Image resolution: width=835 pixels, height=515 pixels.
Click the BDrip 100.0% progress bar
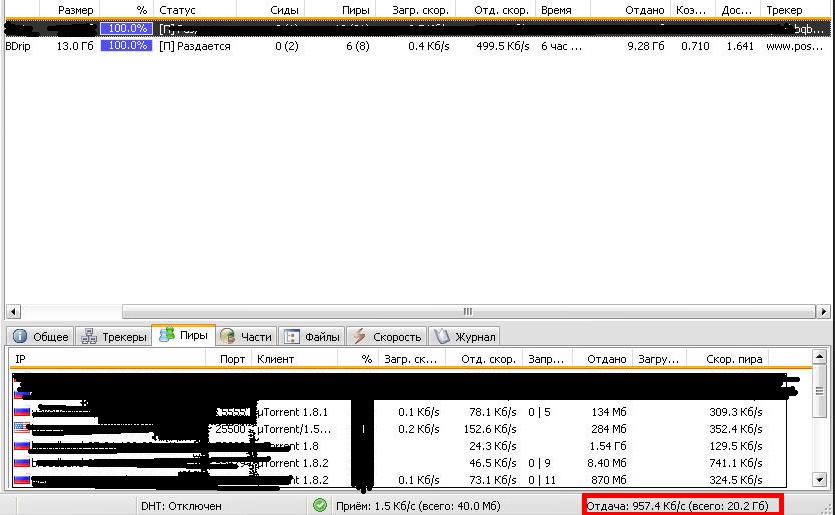[127, 46]
